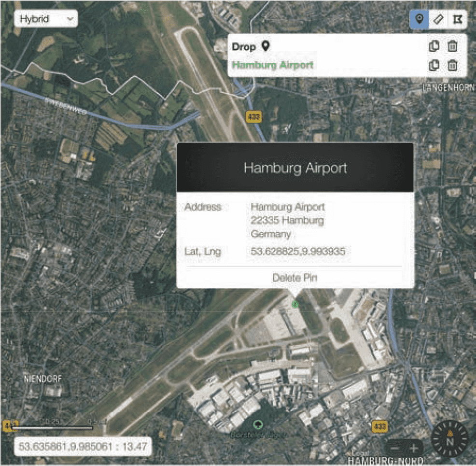Click the green pin marker on the map
This screenshot has width=476, height=466.
[x=295, y=304]
